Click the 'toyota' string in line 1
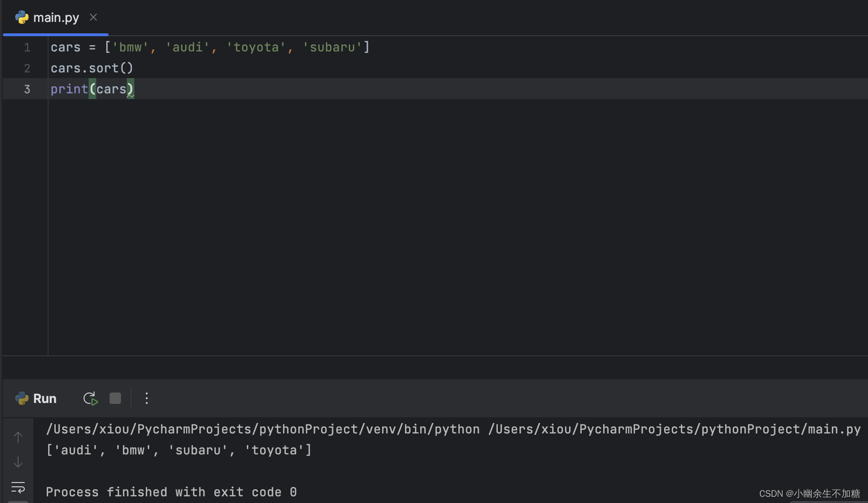The height and width of the screenshot is (503, 868). click(256, 47)
